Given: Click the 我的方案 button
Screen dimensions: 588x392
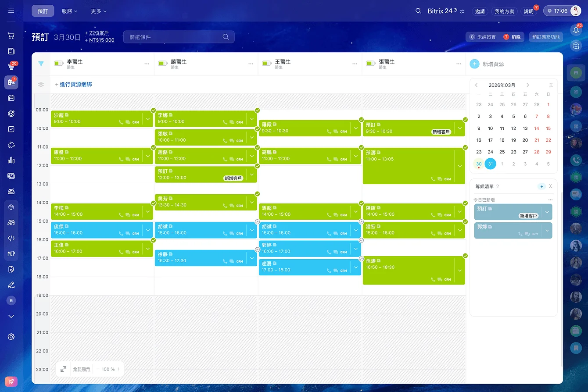Looking at the screenshot, I should click(x=504, y=11).
